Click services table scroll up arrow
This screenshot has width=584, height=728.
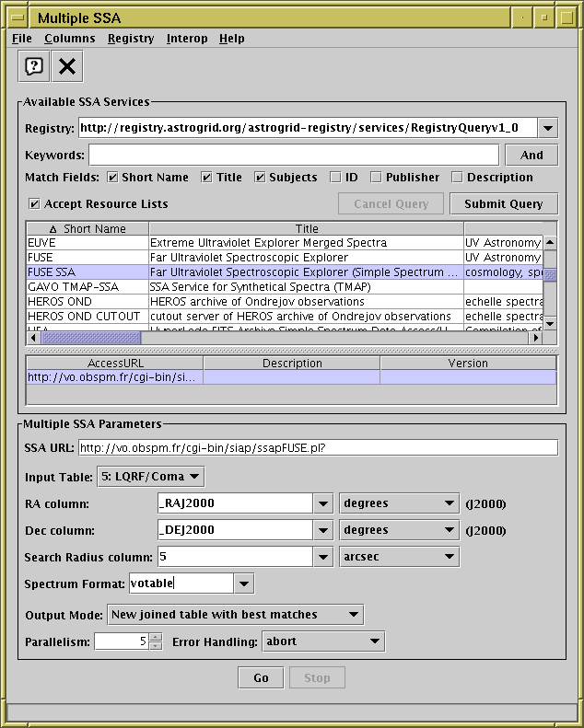click(550, 243)
